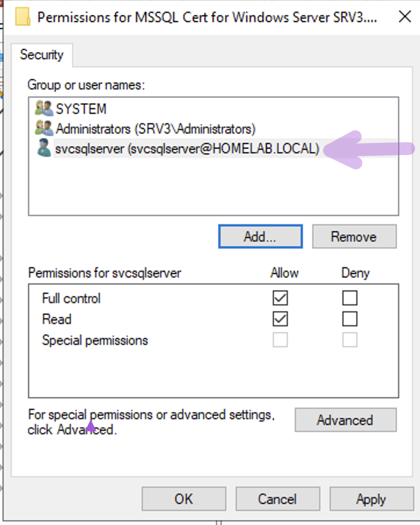Select svcsqlserver@HOMELAB.LOCAL entry

pyautogui.click(x=187, y=149)
